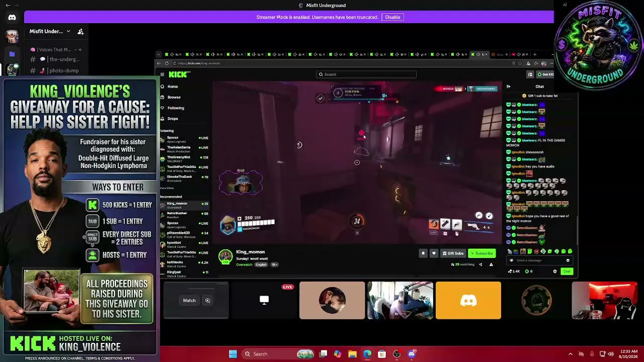
Task: Open Discord from the taskbar
Action: (x=412, y=354)
